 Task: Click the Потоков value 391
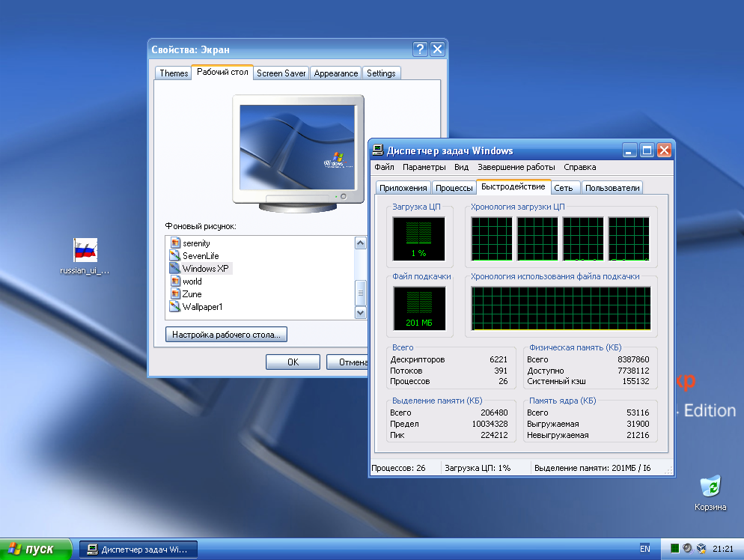pos(501,370)
